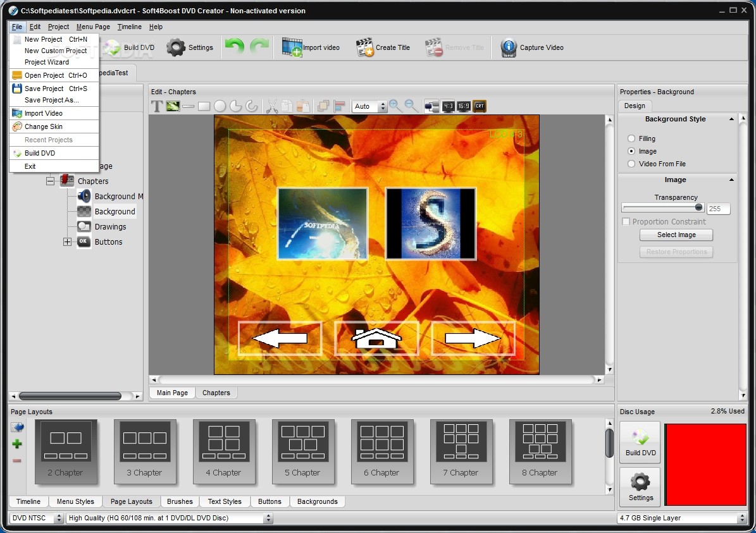Click the Paste clipboard icon

[303, 106]
